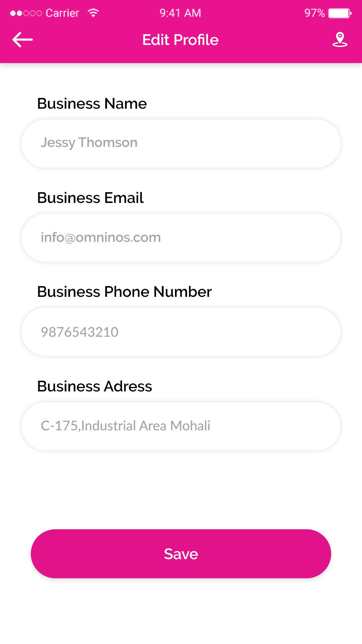Screen dimensions: 362x644
Task: Open the location pin icon
Action: click(x=340, y=40)
